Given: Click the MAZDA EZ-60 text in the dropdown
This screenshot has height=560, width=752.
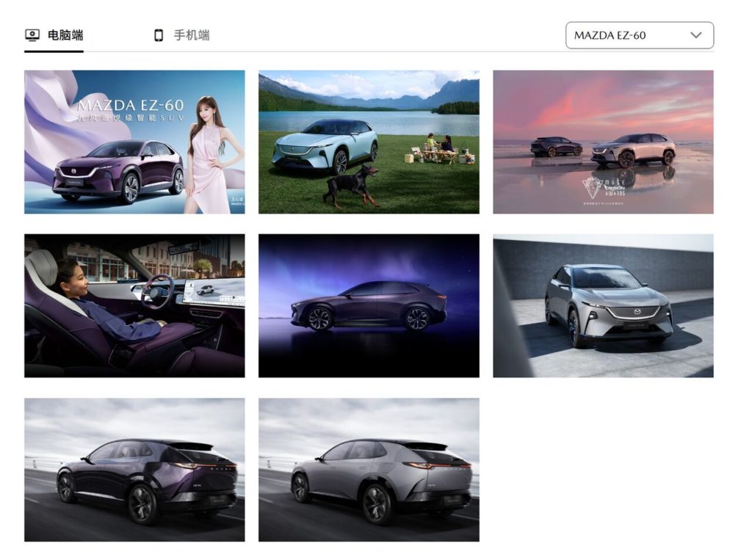Looking at the screenshot, I should coord(610,35).
